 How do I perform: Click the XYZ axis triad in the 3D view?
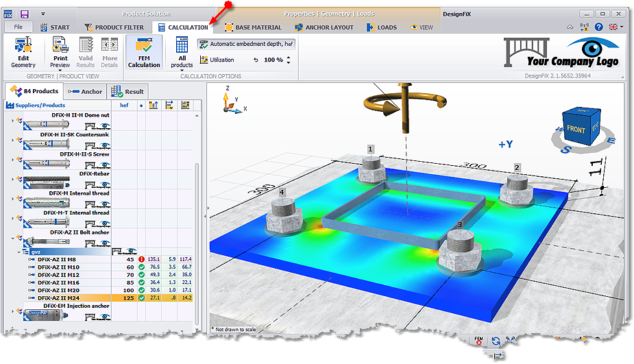(x=233, y=101)
